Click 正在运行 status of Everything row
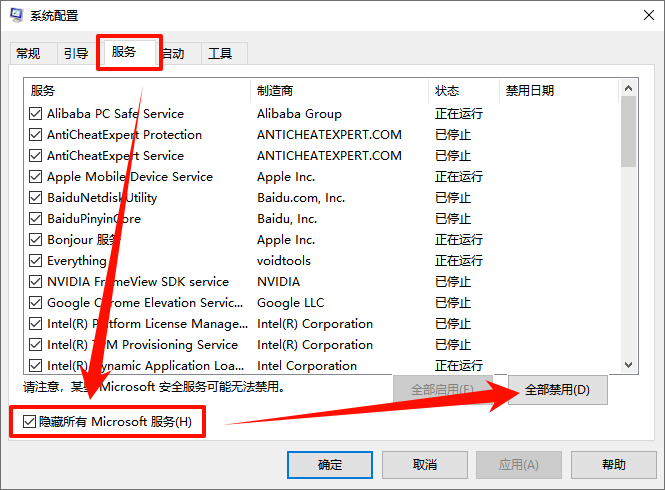The image size is (665, 490). (x=459, y=260)
